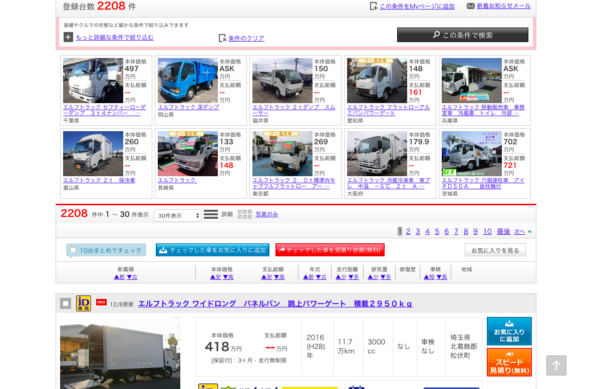Check the 10台まとめてチェック checkbox
The height and width of the screenshot is (389, 600).
73,250
